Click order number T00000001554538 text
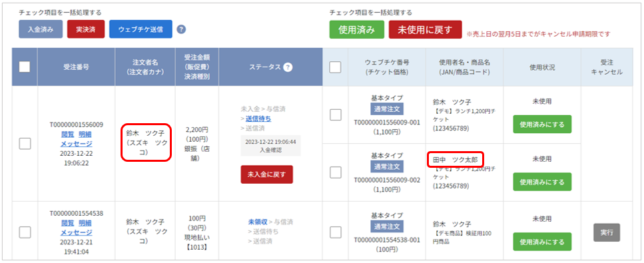This screenshot has width=644, height=263. pos(77,213)
